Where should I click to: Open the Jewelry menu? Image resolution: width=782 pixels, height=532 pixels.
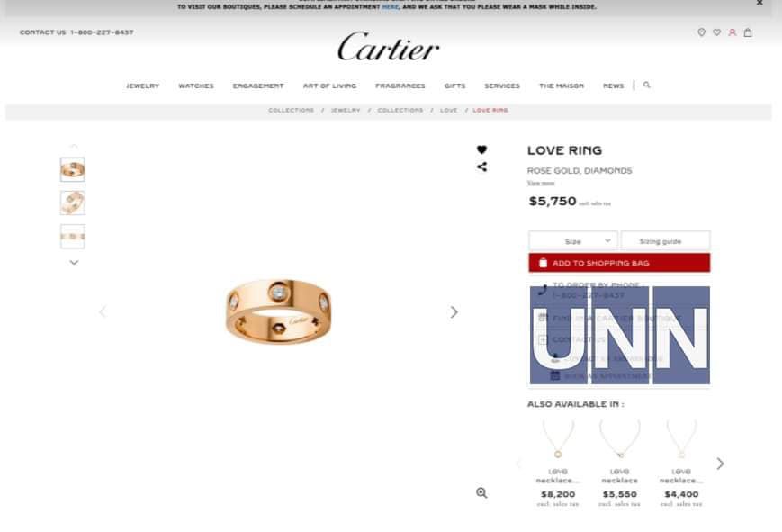pyautogui.click(x=143, y=86)
